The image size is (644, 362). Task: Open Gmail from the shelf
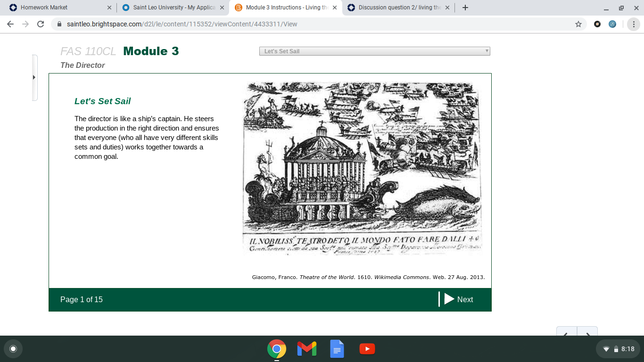pos(307,349)
